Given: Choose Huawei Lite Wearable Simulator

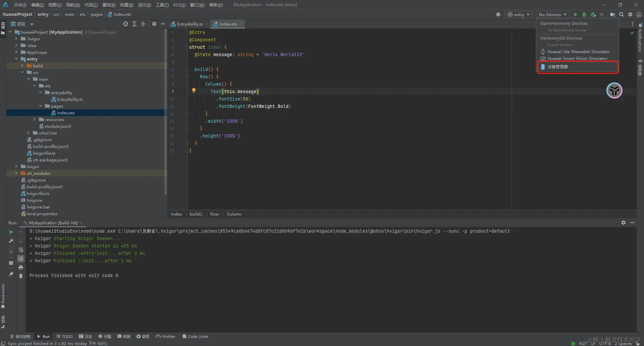Looking at the screenshot, I should pos(578,52).
